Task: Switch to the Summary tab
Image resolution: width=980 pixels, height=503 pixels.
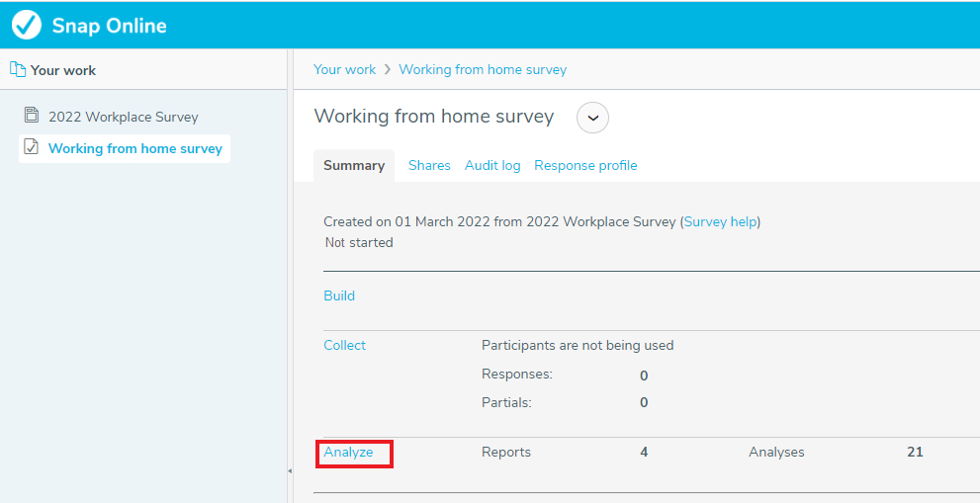Action: click(354, 166)
